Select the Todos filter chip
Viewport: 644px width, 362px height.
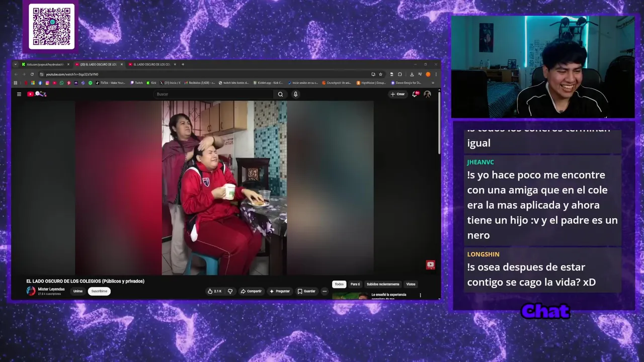339,284
